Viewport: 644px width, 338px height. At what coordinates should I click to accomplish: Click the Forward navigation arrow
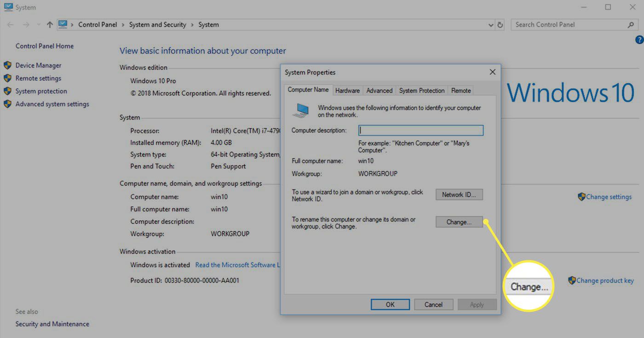click(x=26, y=25)
